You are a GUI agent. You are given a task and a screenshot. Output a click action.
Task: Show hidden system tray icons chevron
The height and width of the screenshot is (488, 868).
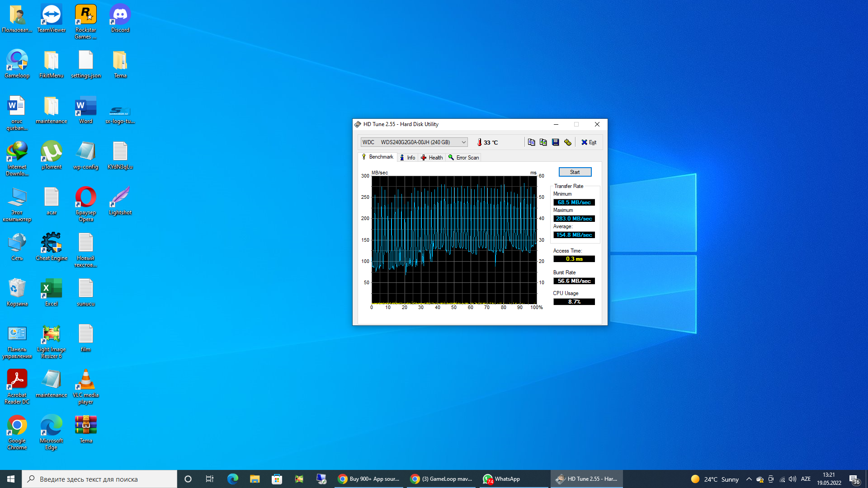tap(749, 479)
